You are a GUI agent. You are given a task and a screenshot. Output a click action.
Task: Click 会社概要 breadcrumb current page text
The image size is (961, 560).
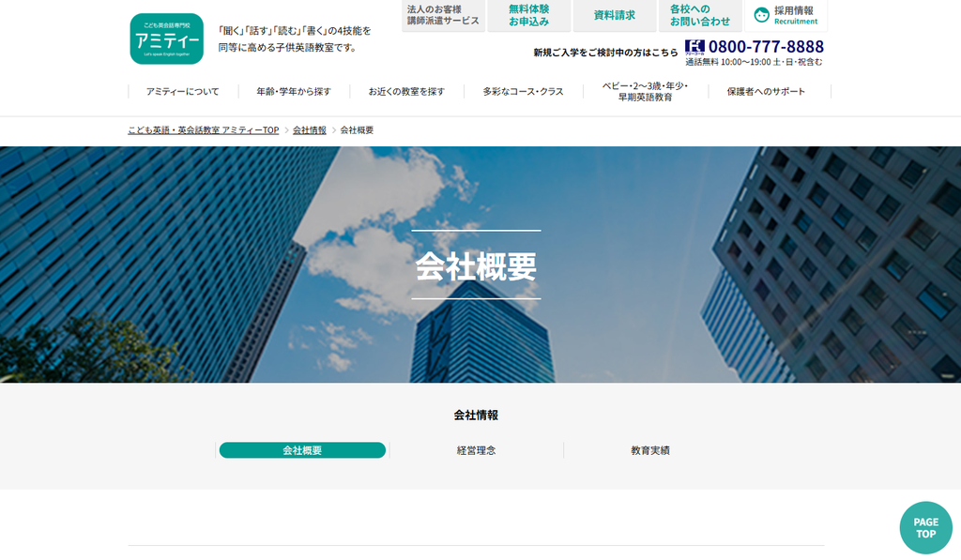357,129
